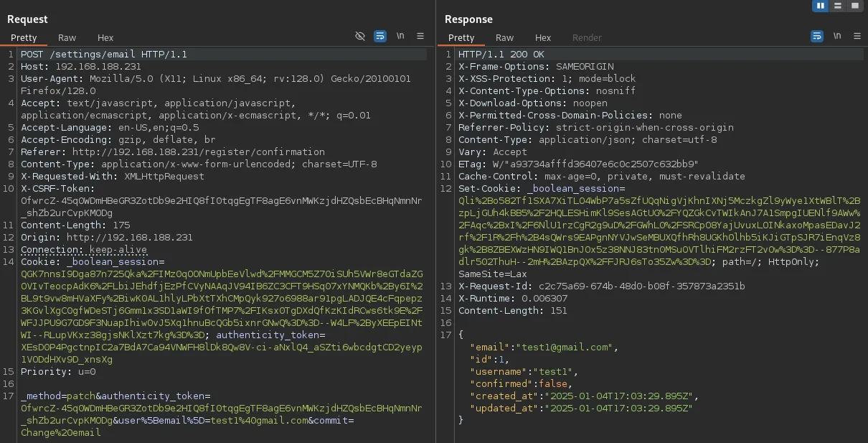Select the Pretty tab in the Response panel
Image resolution: width=868 pixels, height=443 pixels.
pyautogui.click(x=461, y=37)
